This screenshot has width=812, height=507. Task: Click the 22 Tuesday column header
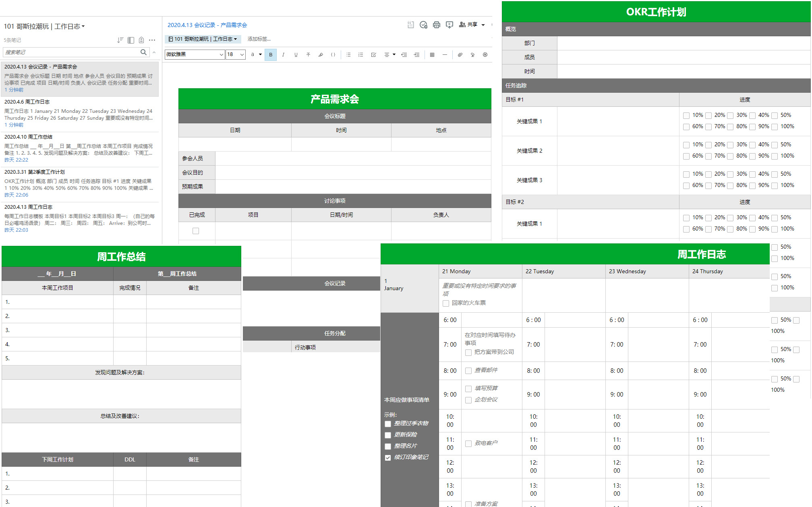coord(563,271)
